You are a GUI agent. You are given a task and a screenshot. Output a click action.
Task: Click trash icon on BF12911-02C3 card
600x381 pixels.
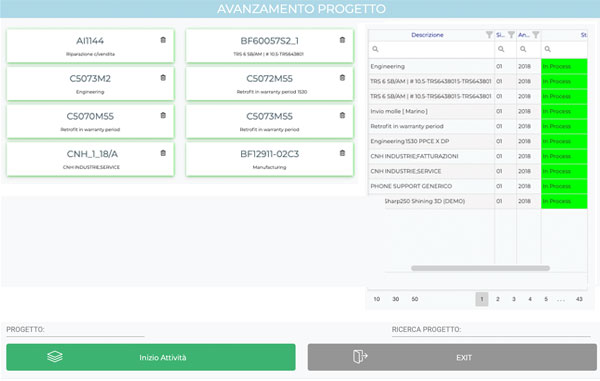342,153
